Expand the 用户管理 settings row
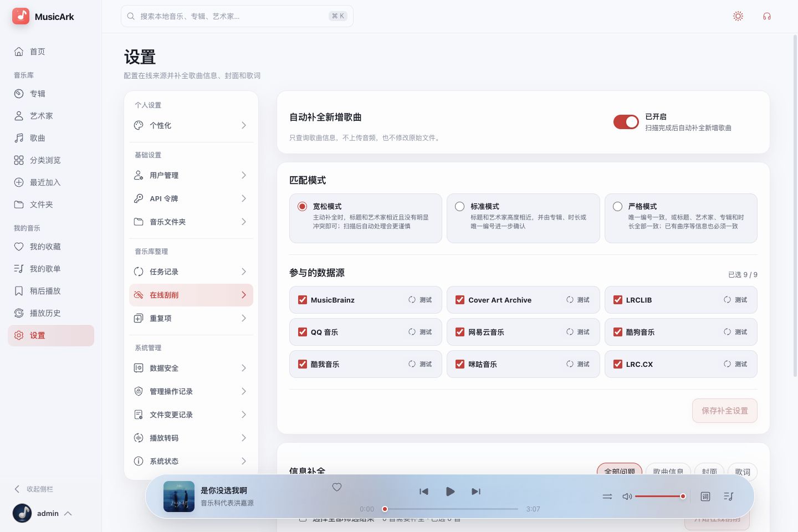The height and width of the screenshot is (532, 798). tap(191, 175)
